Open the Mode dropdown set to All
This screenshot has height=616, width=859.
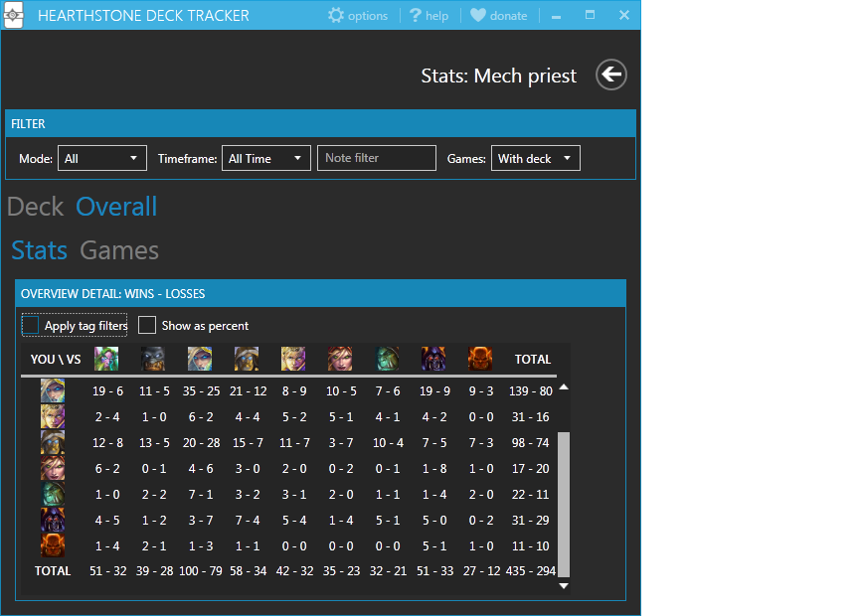coord(101,158)
